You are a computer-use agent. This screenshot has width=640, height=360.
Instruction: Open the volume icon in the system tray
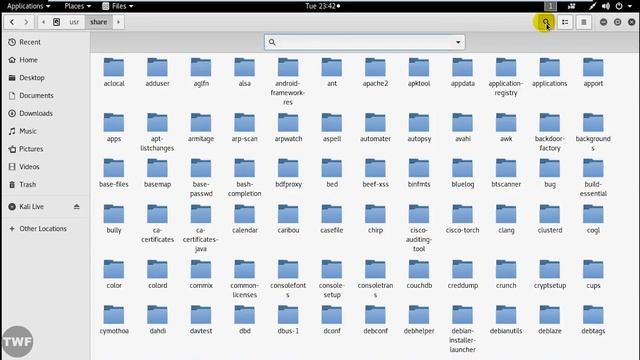tap(606, 6)
